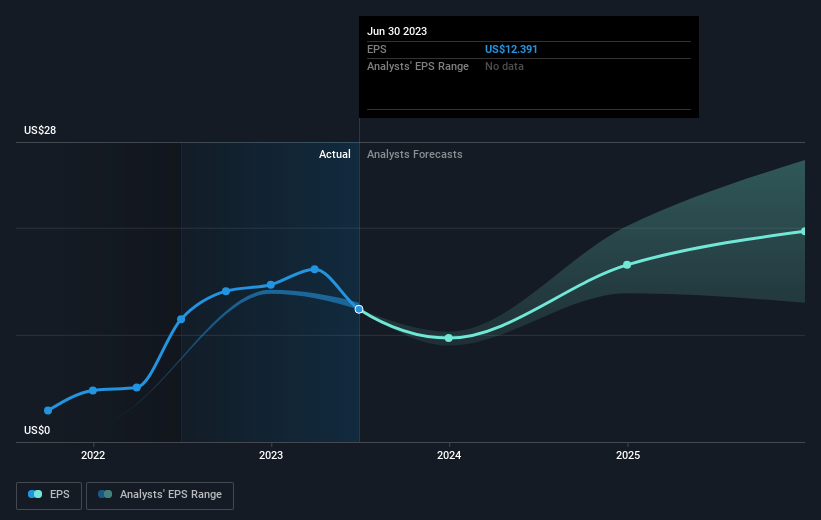The height and width of the screenshot is (520, 821).
Task: Click the EPS point at mid-2022 shaded boundary
Action: pyautogui.click(x=181, y=319)
